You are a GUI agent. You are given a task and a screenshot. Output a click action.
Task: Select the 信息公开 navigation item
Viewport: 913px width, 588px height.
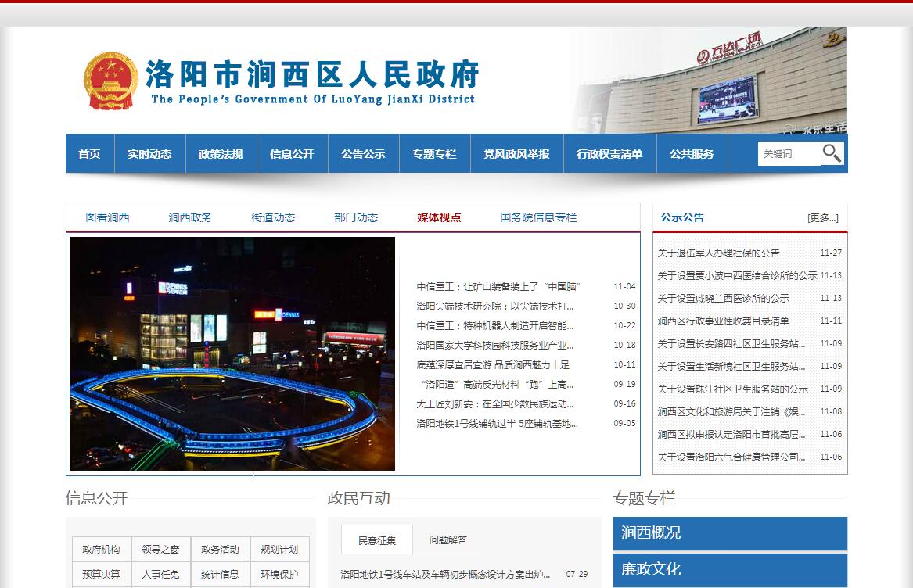(x=292, y=154)
